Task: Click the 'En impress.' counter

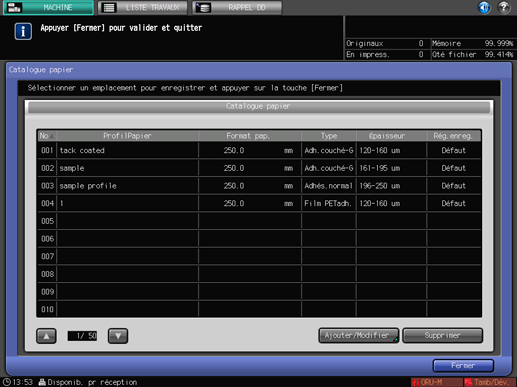Action: coord(385,54)
